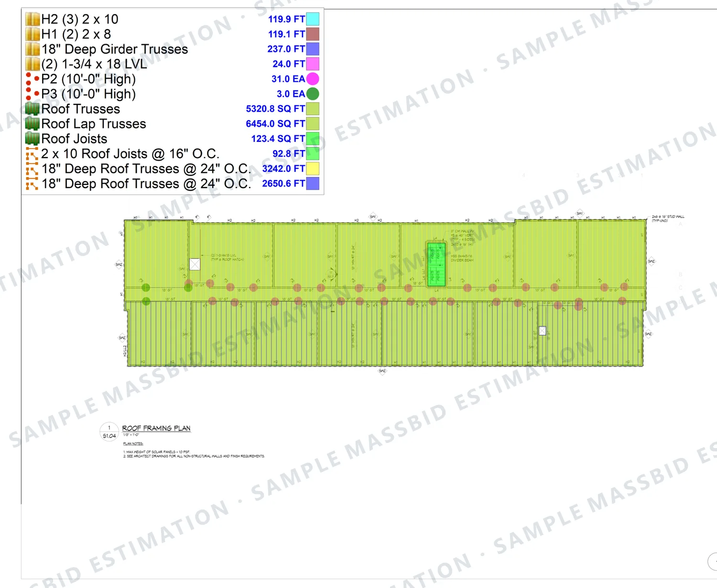Select the 5320.8 SQ FT area value

point(275,108)
